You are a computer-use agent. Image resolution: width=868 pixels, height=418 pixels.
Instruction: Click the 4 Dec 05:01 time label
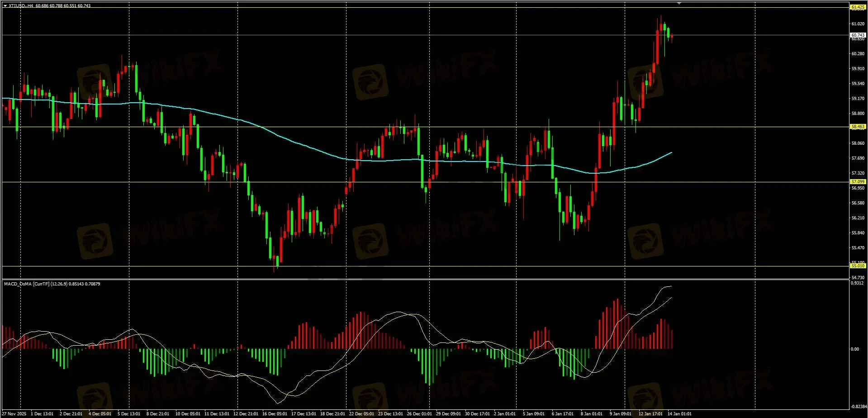point(100,414)
